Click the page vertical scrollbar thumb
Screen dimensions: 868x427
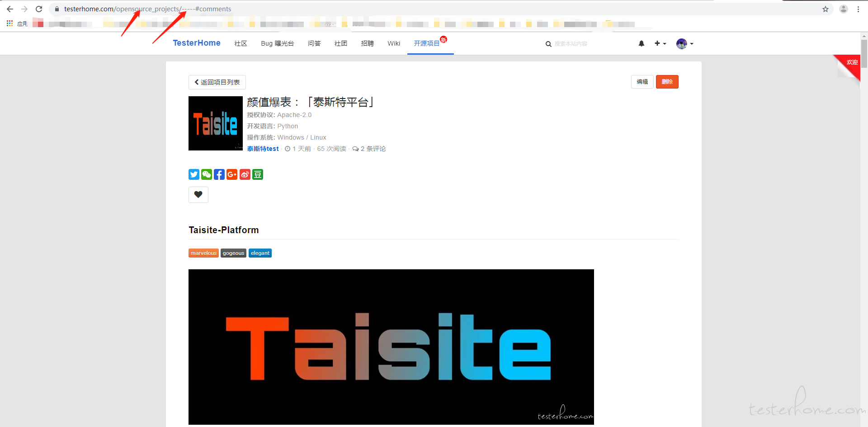(x=864, y=53)
